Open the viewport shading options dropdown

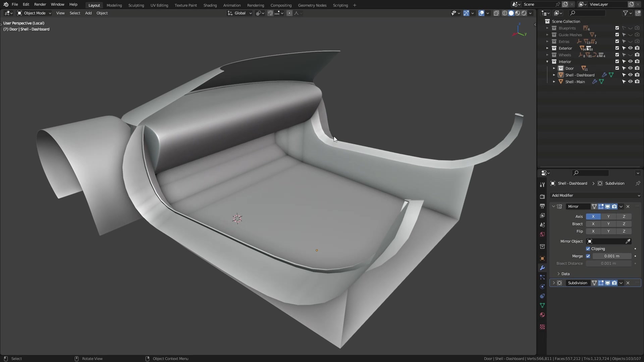click(x=531, y=13)
